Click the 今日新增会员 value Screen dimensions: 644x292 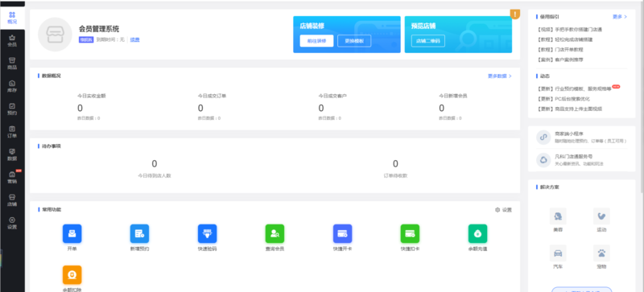point(441,108)
